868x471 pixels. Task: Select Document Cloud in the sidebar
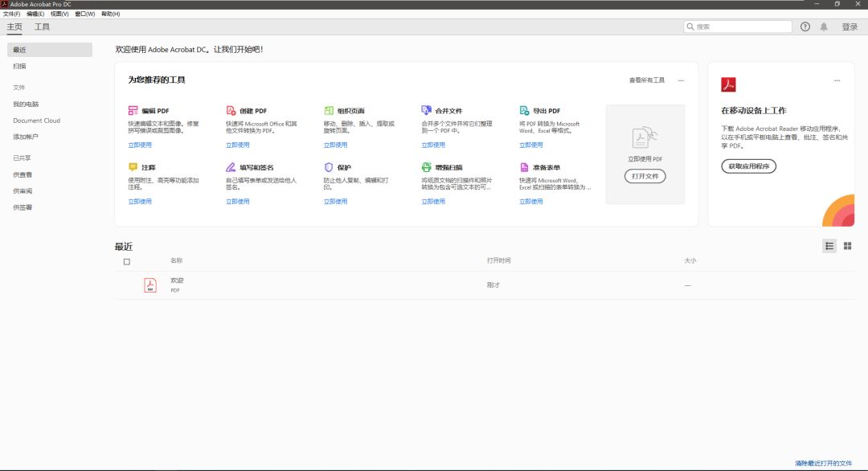(36, 120)
